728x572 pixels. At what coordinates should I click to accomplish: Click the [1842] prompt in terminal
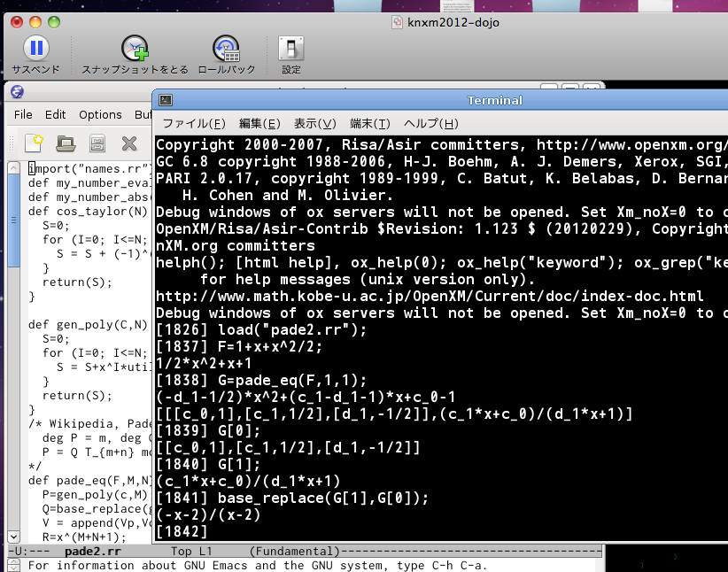[x=182, y=531]
